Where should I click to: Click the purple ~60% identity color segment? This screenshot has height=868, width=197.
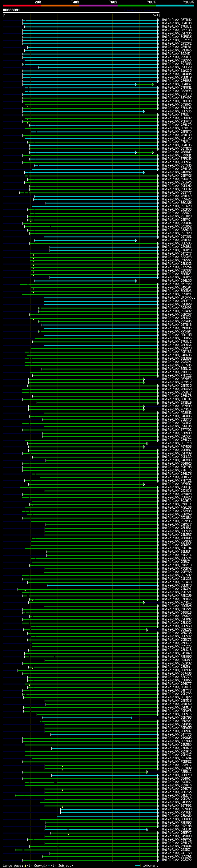tap(98, 6)
